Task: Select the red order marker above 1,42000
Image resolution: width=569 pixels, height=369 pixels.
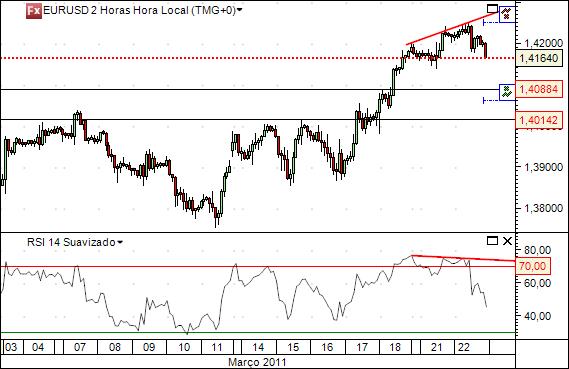Action: (507, 14)
